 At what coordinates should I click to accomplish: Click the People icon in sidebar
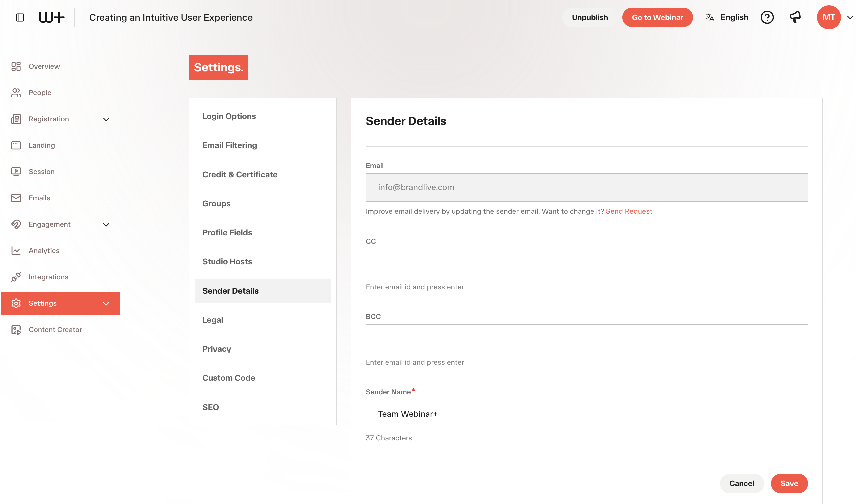click(x=16, y=93)
